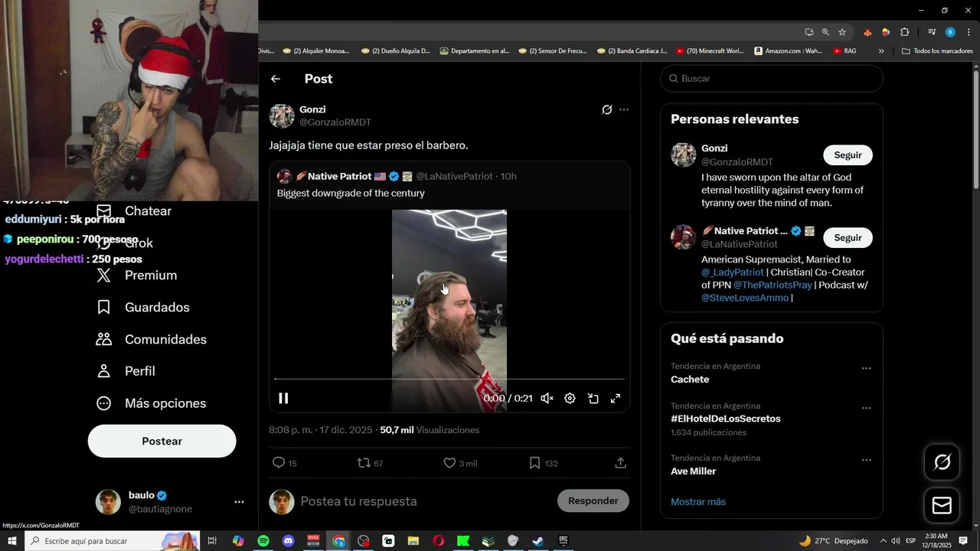
Task: Open the Ave Miller trend
Action: pos(694,471)
